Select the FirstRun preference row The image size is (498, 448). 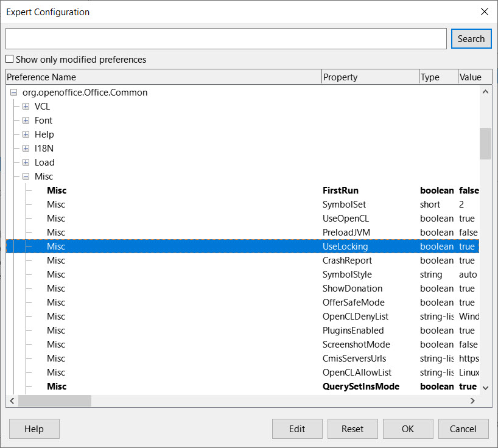tap(243, 190)
